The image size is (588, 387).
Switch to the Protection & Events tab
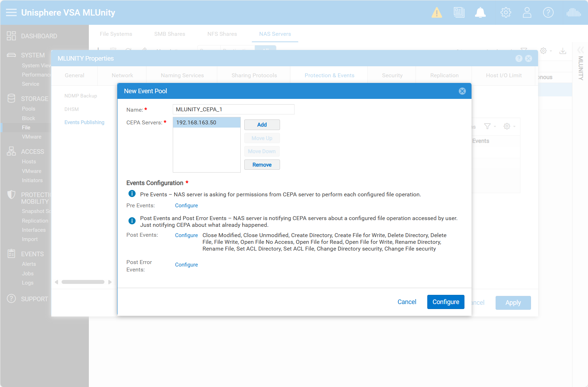pos(329,75)
